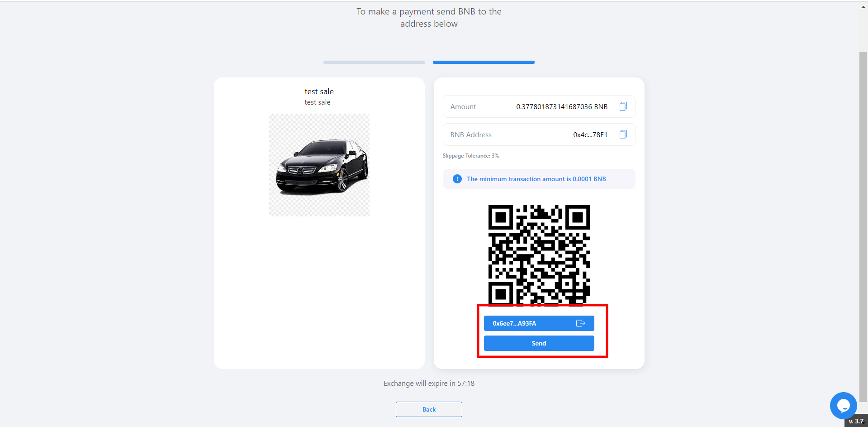Click the scrollbar up arrow
Image resolution: width=868 pixels, height=427 pixels.
[863, 7]
